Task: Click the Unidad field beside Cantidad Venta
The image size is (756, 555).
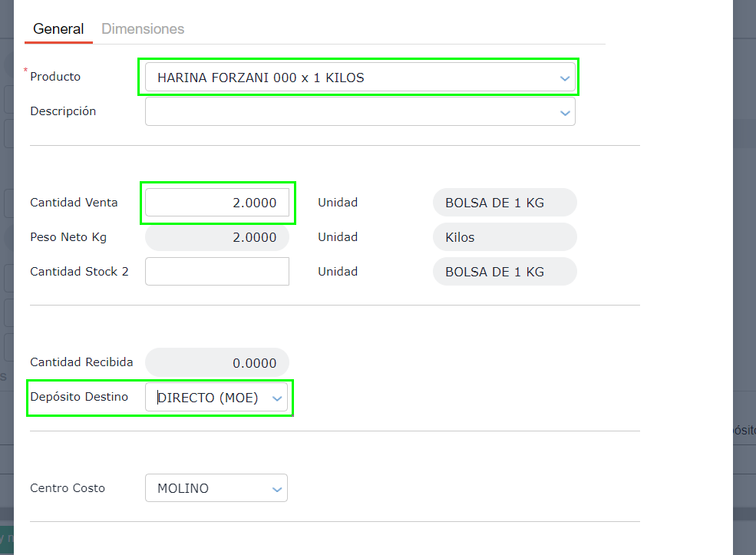Action: [504, 203]
